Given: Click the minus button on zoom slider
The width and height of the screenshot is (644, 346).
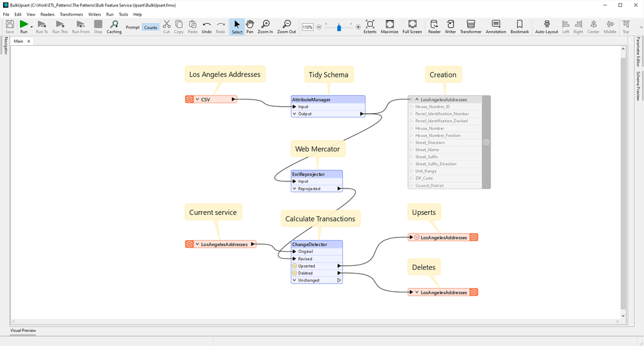Looking at the screenshot, I should coord(319,27).
